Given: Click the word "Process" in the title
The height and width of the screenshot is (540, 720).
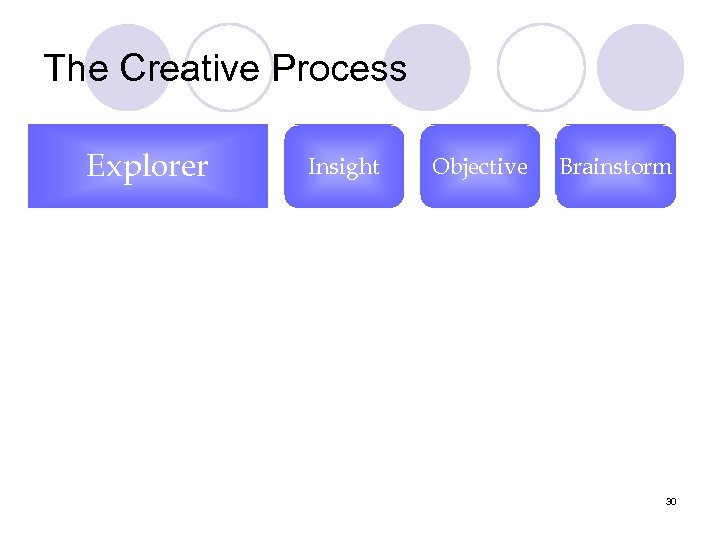Looking at the screenshot, I should click(x=339, y=69).
